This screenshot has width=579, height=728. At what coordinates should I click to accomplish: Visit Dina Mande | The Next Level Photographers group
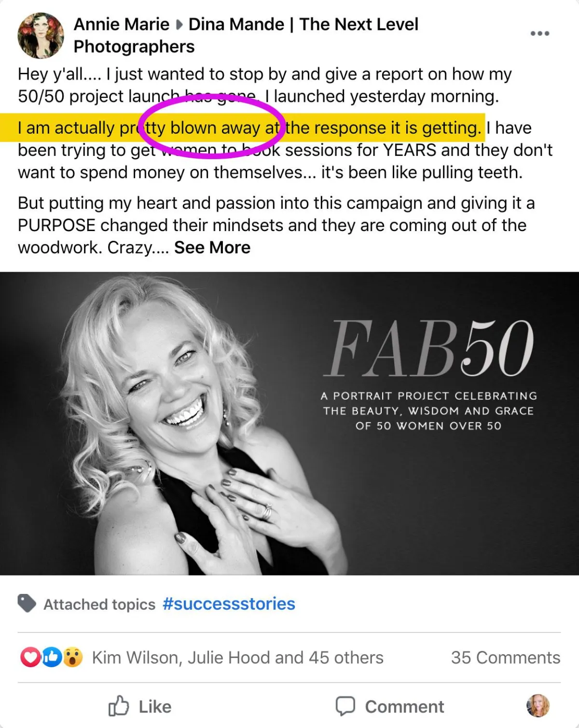[246, 35]
